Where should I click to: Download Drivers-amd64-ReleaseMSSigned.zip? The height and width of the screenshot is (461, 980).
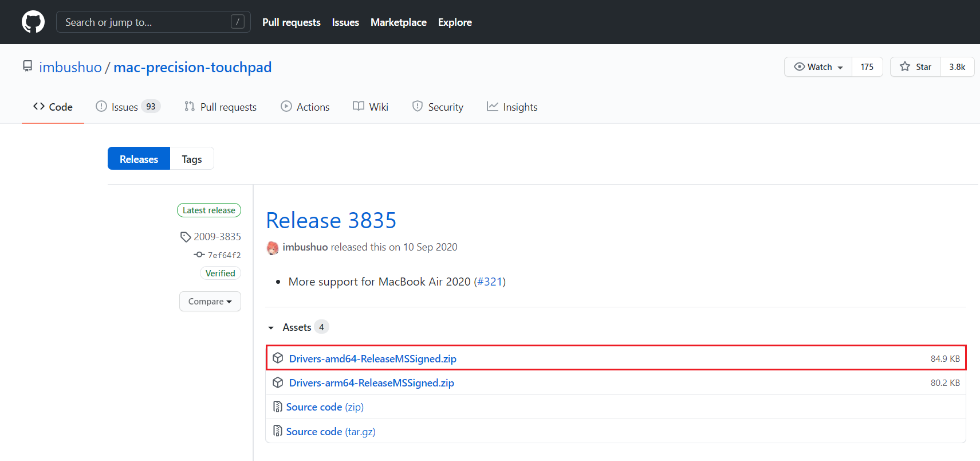pos(372,358)
